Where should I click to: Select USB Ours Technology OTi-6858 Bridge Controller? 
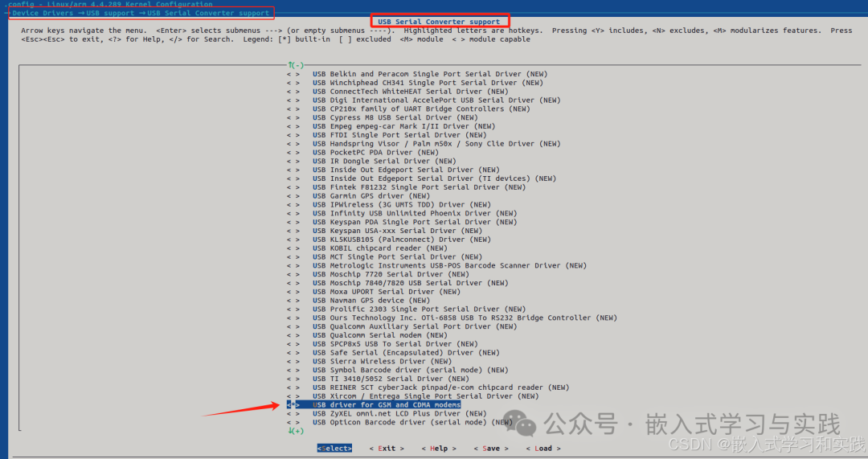pyautogui.click(x=452, y=318)
